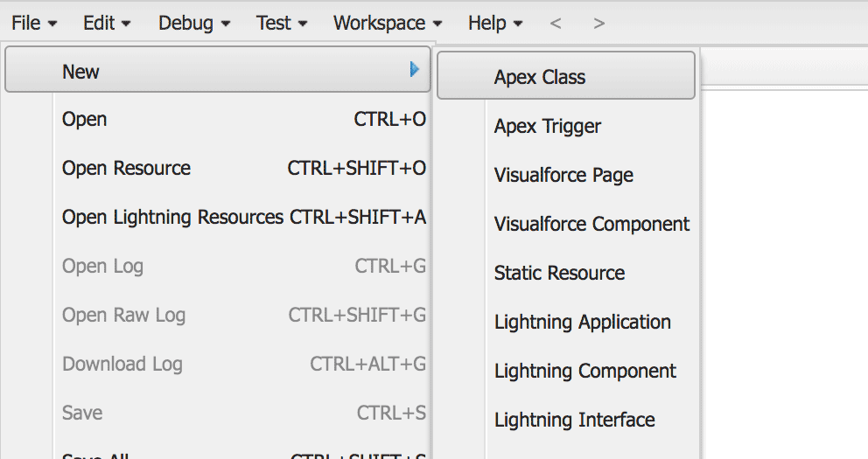Open the Test menu
The height and width of the screenshot is (459, 868).
[282, 23]
